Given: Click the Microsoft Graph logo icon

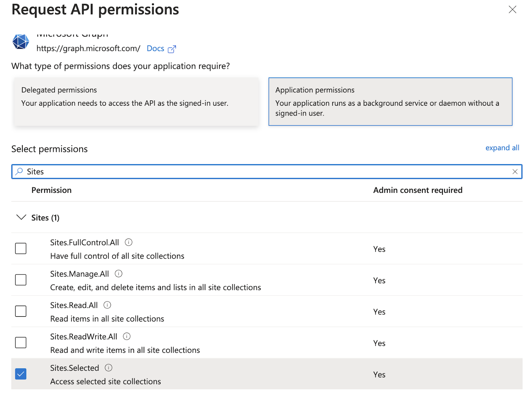Looking at the screenshot, I should coord(21,42).
